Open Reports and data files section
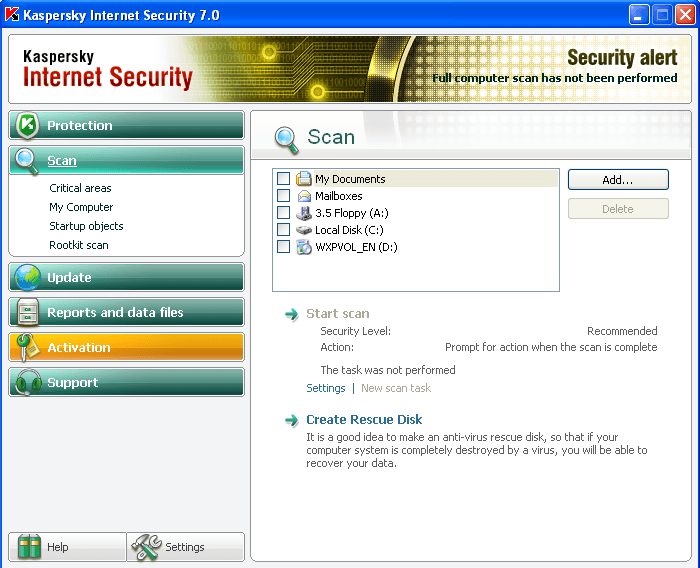This screenshot has height=568, width=700. [x=126, y=312]
